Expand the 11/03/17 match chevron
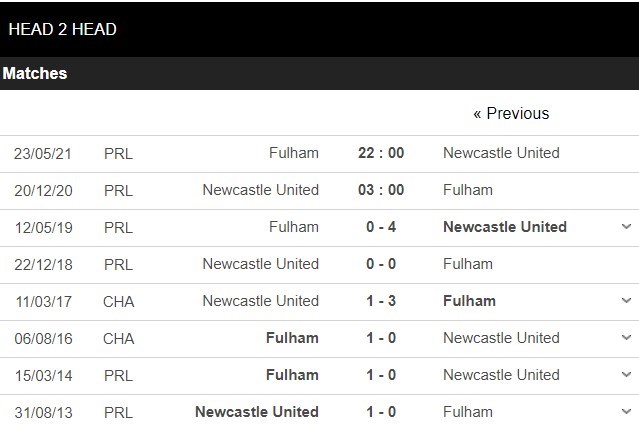The width and height of the screenshot is (639, 430). (x=626, y=301)
